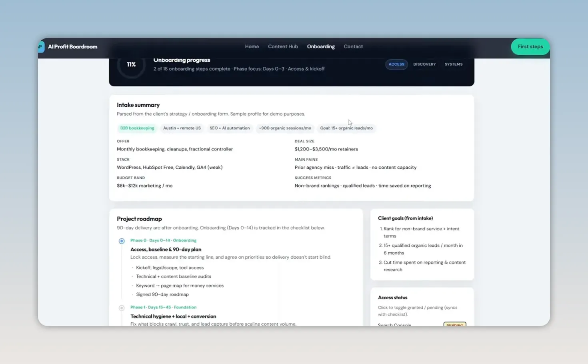Go to the Onboarding nav item
This screenshot has height=364, width=588.
click(x=321, y=46)
